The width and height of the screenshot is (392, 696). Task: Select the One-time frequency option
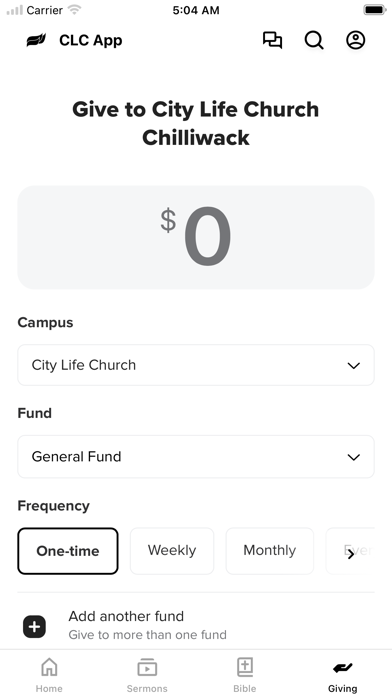68,551
